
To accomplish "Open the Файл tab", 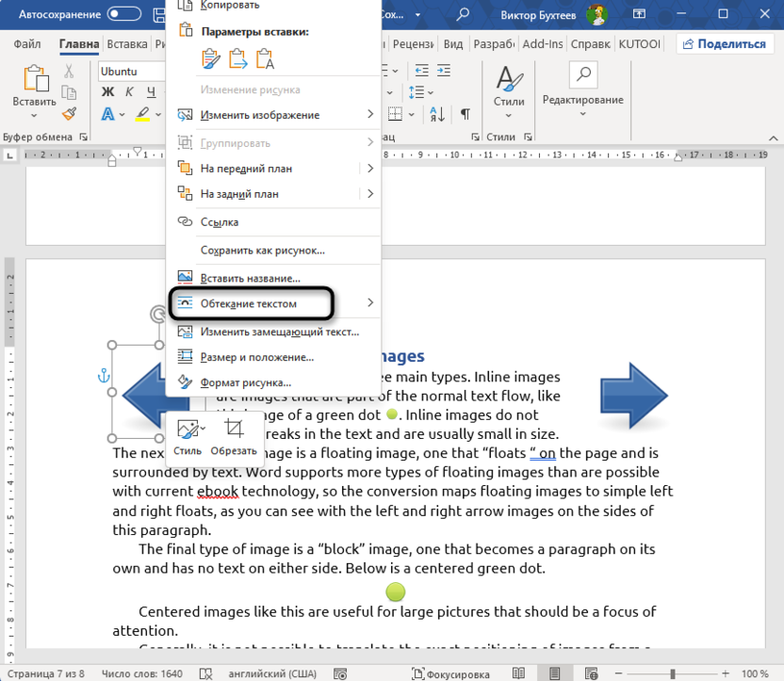I will click(x=27, y=44).
